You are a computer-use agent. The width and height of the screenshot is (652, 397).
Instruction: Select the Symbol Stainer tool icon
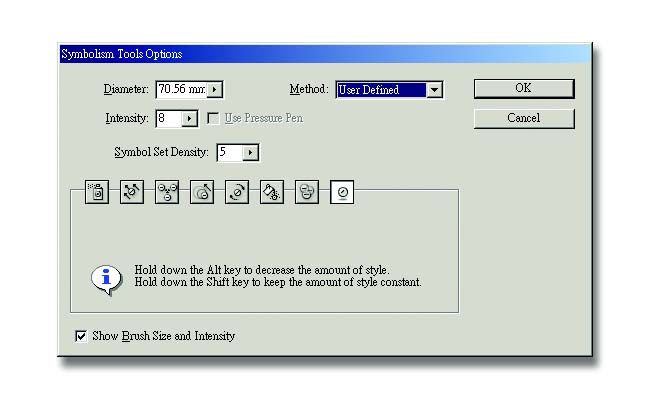pyautogui.click(x=272, y=192)
